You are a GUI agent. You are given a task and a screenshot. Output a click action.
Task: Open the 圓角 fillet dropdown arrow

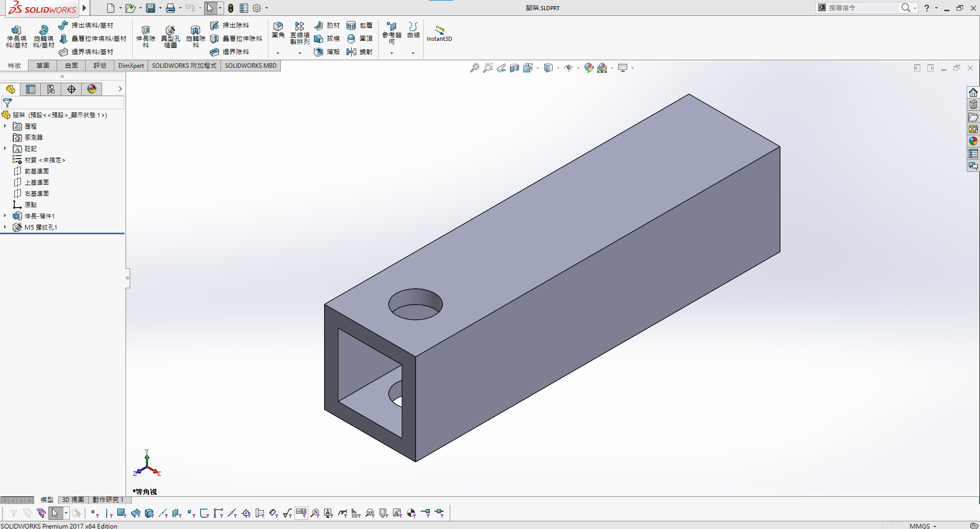click(x=278, y=53)
